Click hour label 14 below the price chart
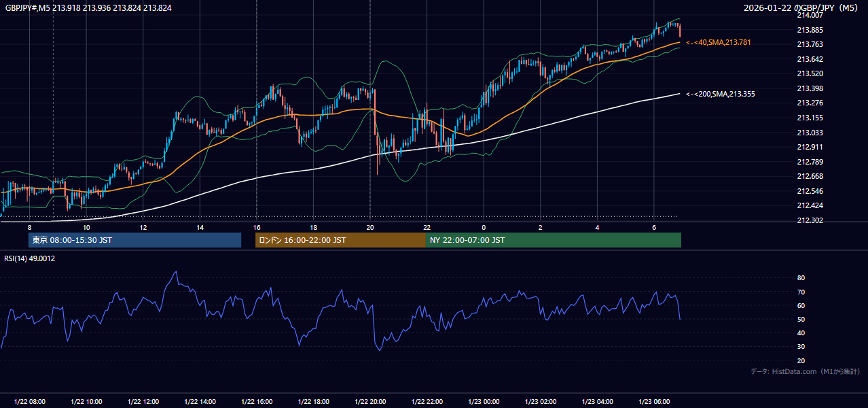 click(200, 227)
